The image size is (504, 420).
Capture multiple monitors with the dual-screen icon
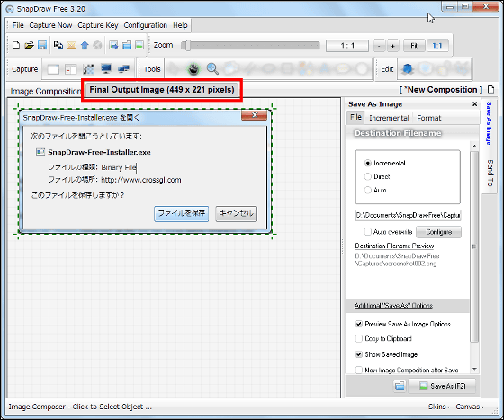[x=123, y=68]
